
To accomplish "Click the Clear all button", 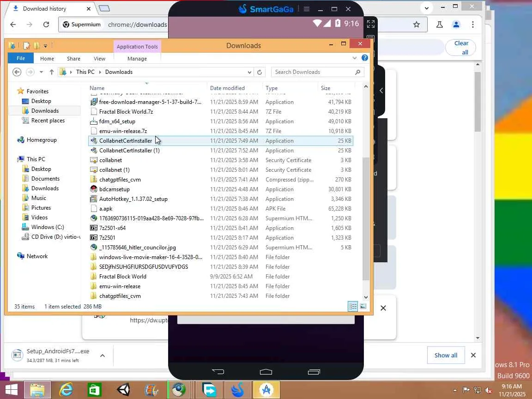I will coord(460,48).
